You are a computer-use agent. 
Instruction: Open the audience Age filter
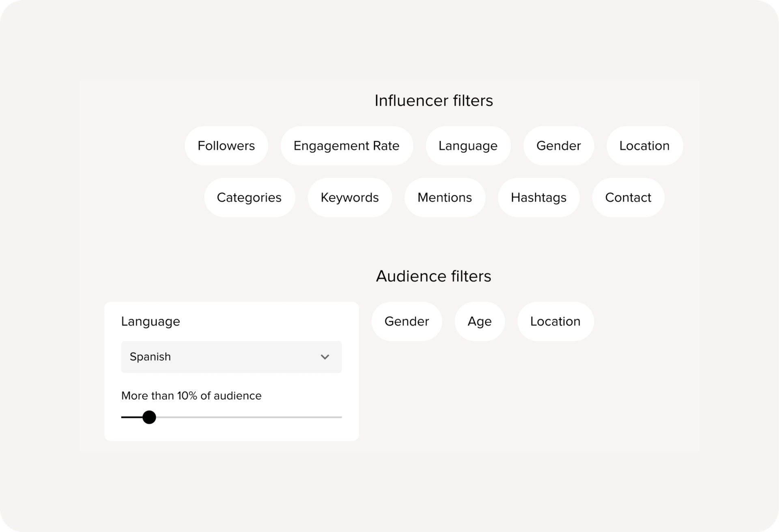tap(480, 321)
